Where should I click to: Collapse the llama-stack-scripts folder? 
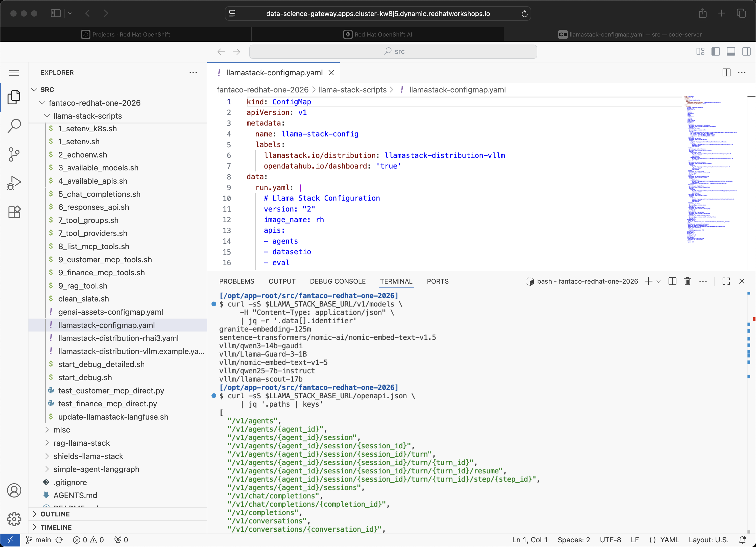click(x=87, y=116)
